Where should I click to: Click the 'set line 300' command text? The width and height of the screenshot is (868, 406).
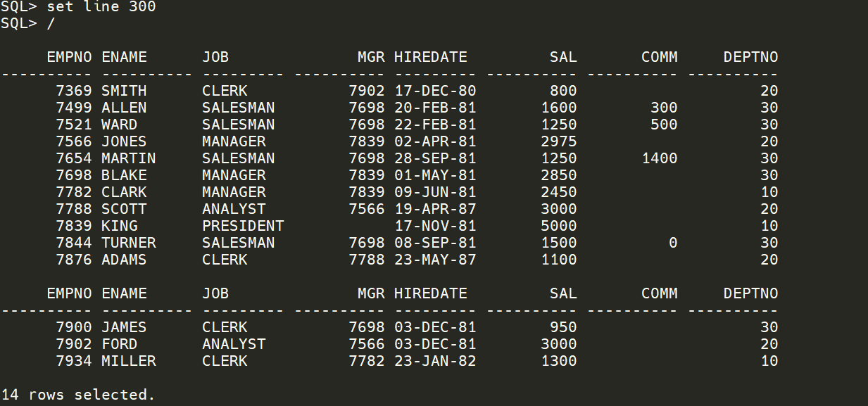(x=101, y=7)
